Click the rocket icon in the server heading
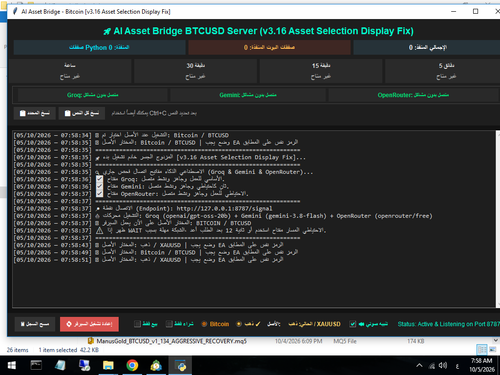This screenshot has height=375, width=500. pos(107,31)
